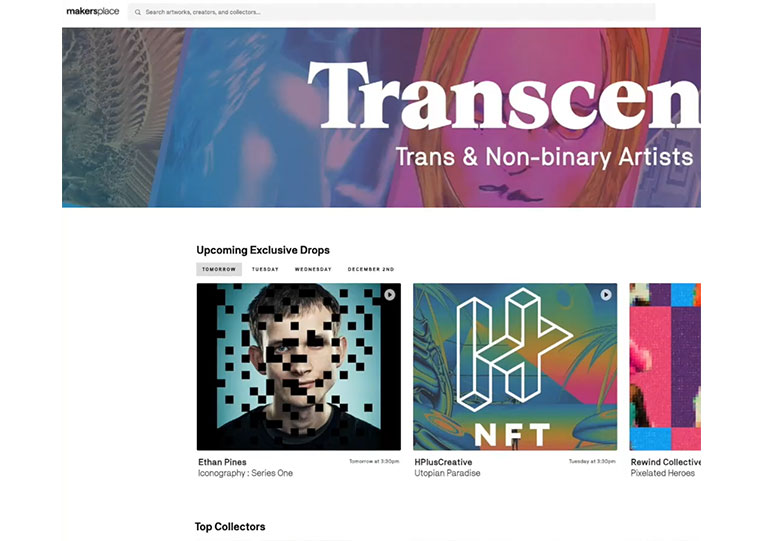Viewport: 763px width, 541px height.
Task: Click the Trans & Non-binary Artists banner subtitle
Action: click(544, 157)
